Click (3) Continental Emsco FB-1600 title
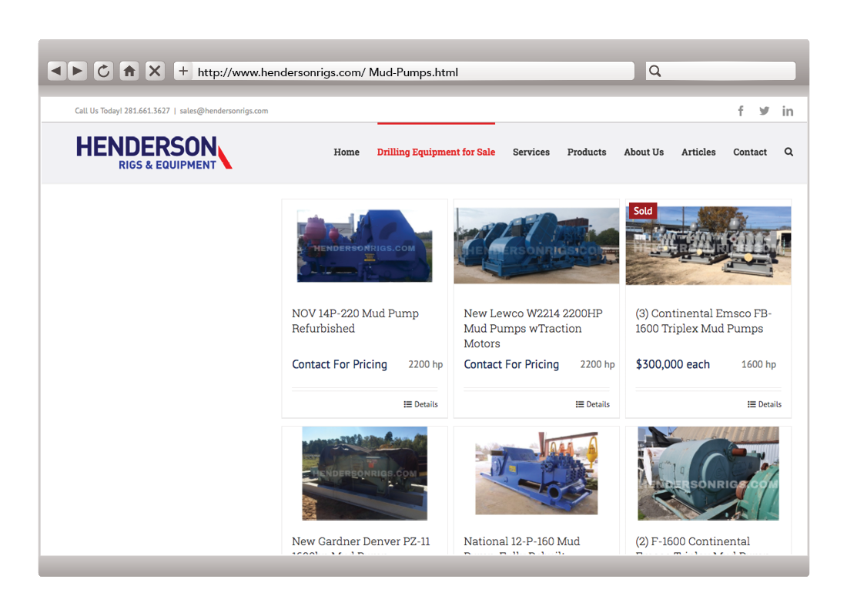Image resolution: width=847 pixels, height=616 pixels. tap(703, 321)
